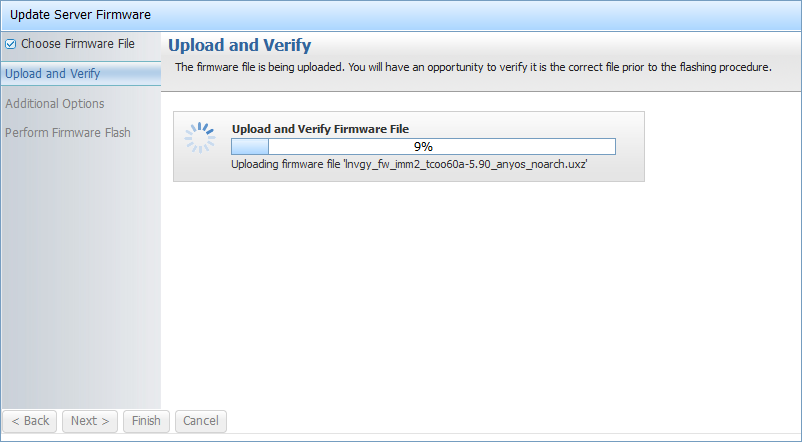Tick the checkmark beside Choose Firmware File
The width and height of the screenshot is (802, 442).
11,44
